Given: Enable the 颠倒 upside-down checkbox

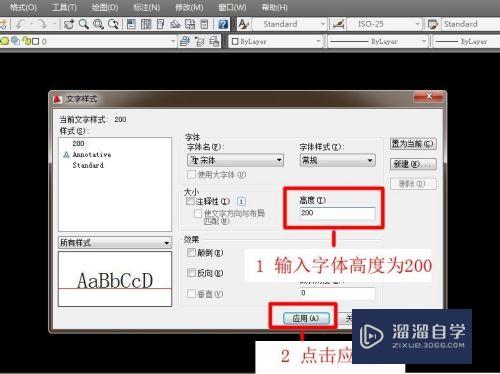Looking at the screenshot, I should tap(191, 252).
